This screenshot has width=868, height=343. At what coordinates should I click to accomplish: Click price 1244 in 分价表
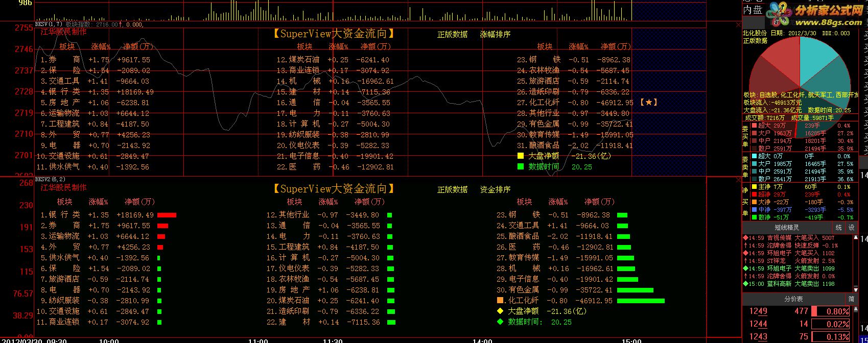coord(758,324)
